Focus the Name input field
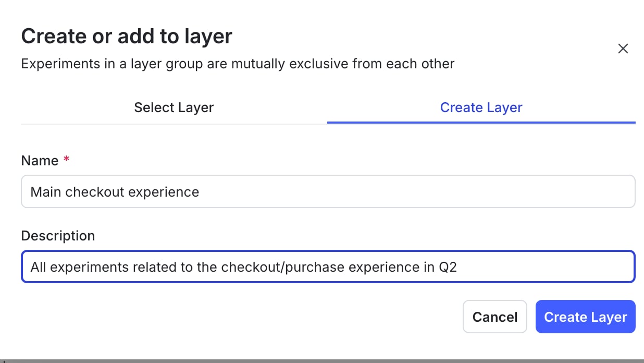Image resolution: width=644 pixels, height=363 pixels. tap(328, 191)
